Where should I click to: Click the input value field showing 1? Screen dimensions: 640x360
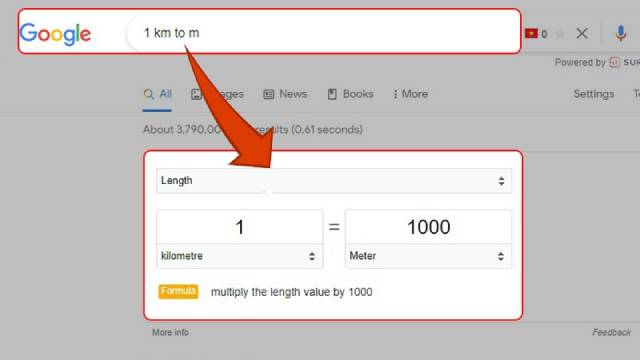(x=240, y=227)
